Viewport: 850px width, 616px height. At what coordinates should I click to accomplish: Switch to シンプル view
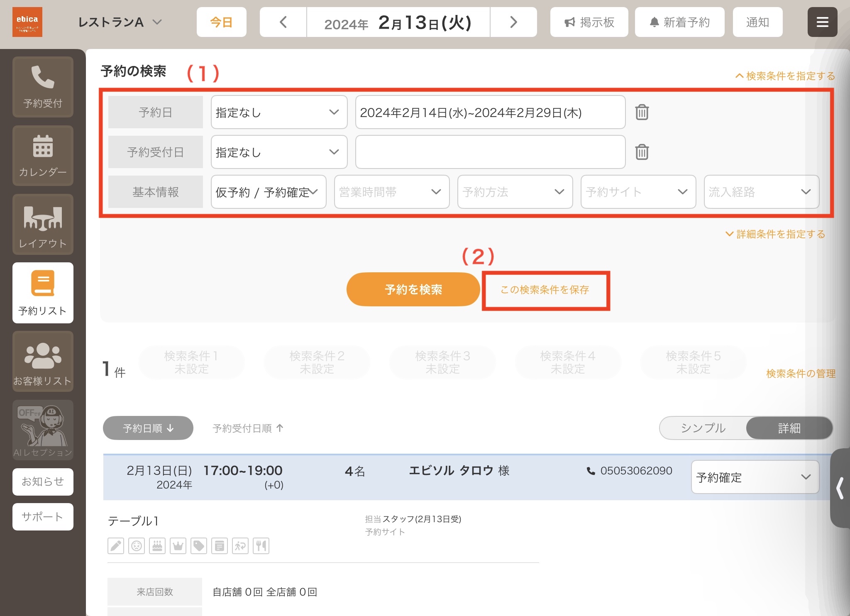tap(703, 428)
